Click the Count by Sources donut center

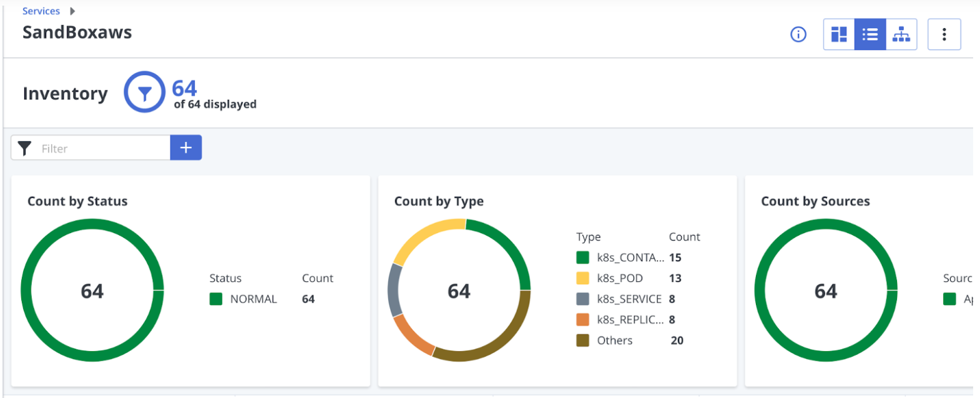coord(825,291)
